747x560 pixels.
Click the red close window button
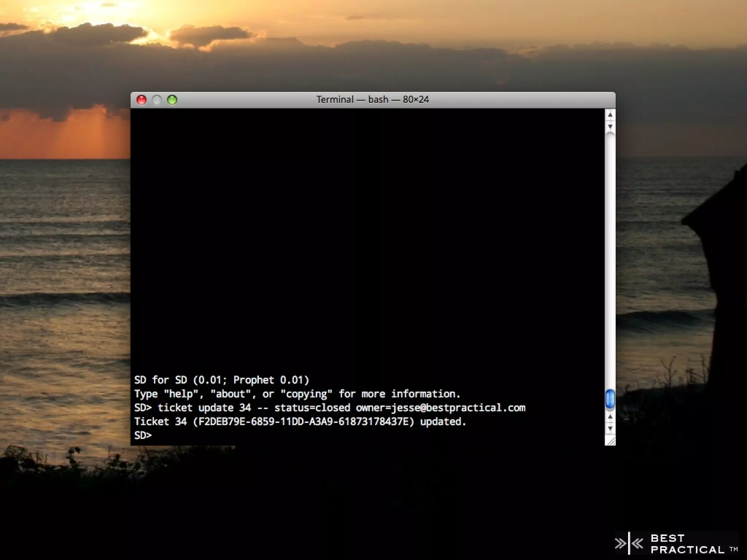point(141,100)
